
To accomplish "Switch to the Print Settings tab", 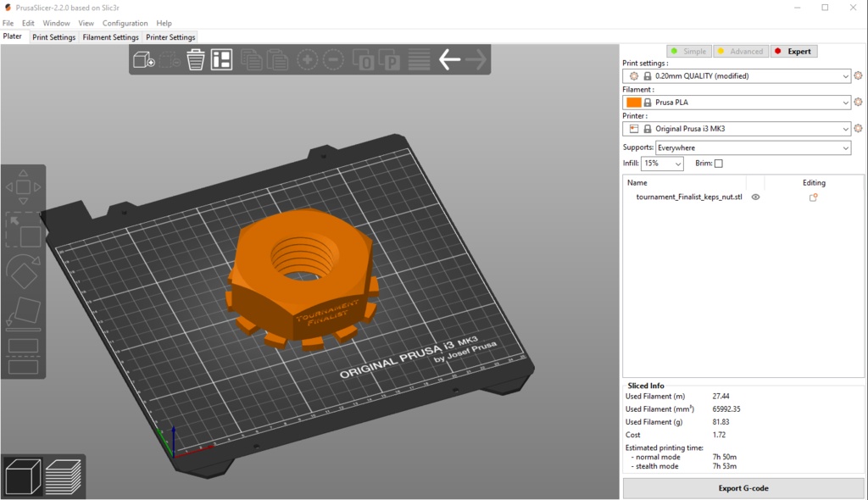I will [x=53, y=37].
